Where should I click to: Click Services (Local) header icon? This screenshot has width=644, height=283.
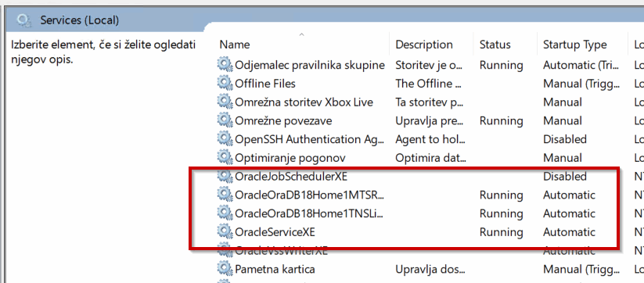pos(24,20)
